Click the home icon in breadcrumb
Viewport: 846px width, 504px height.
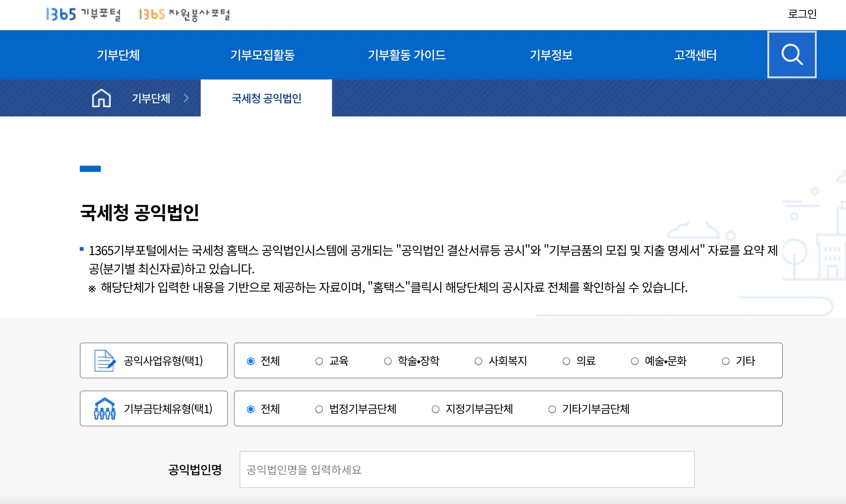(x=101, y=98)
